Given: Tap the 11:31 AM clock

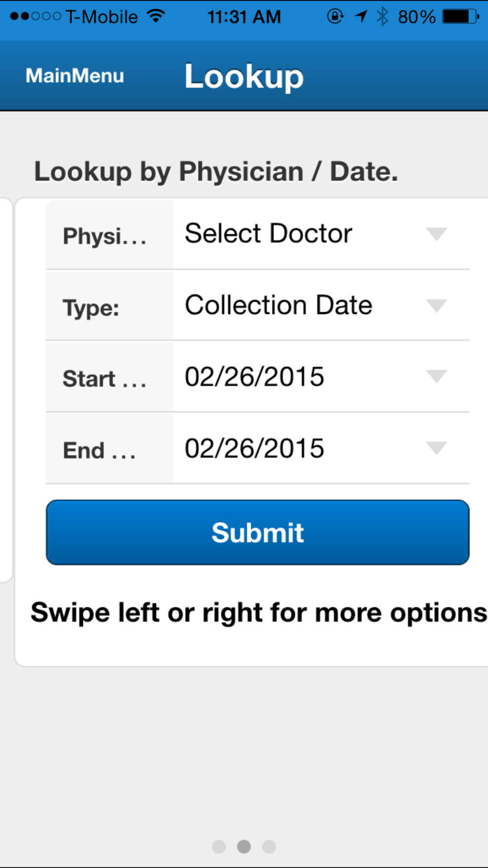Looking at the screenshot, I should pos(244,17).
